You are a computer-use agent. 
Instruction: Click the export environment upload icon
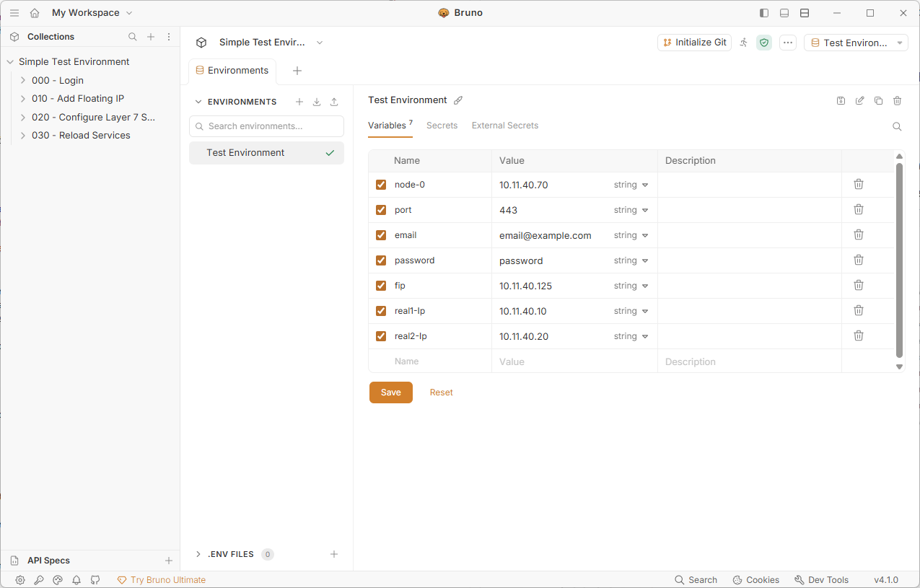coord(334,102)
